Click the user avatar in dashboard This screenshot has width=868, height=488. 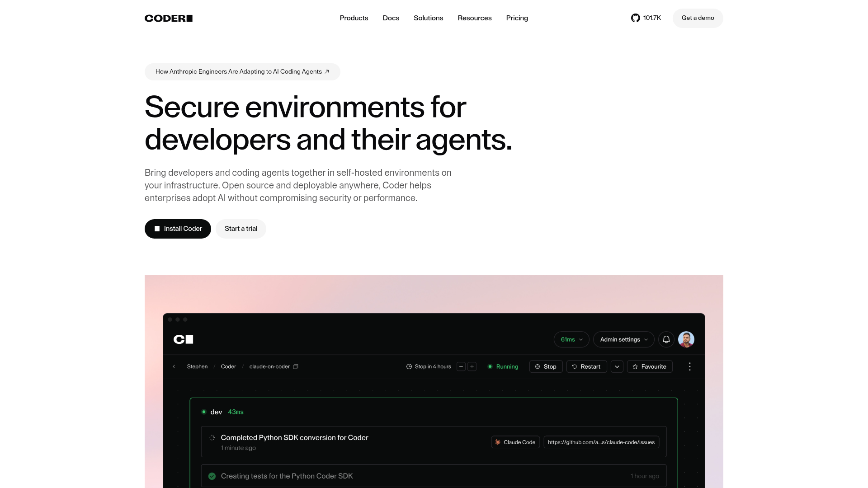coord(686,339)
